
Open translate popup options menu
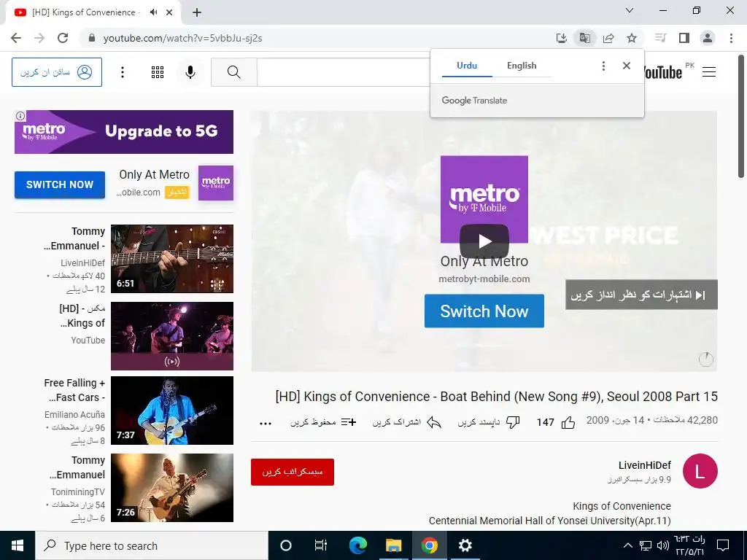[603, 66]
